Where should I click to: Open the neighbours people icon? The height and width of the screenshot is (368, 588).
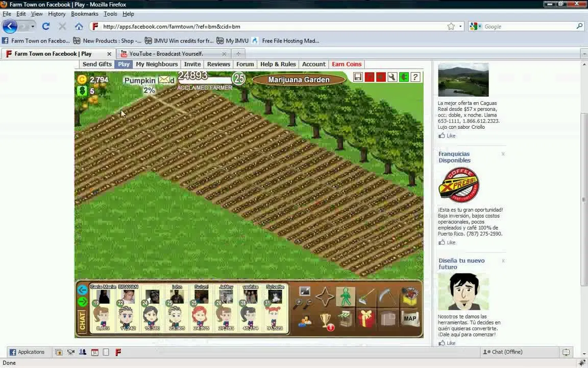point(305,321)
